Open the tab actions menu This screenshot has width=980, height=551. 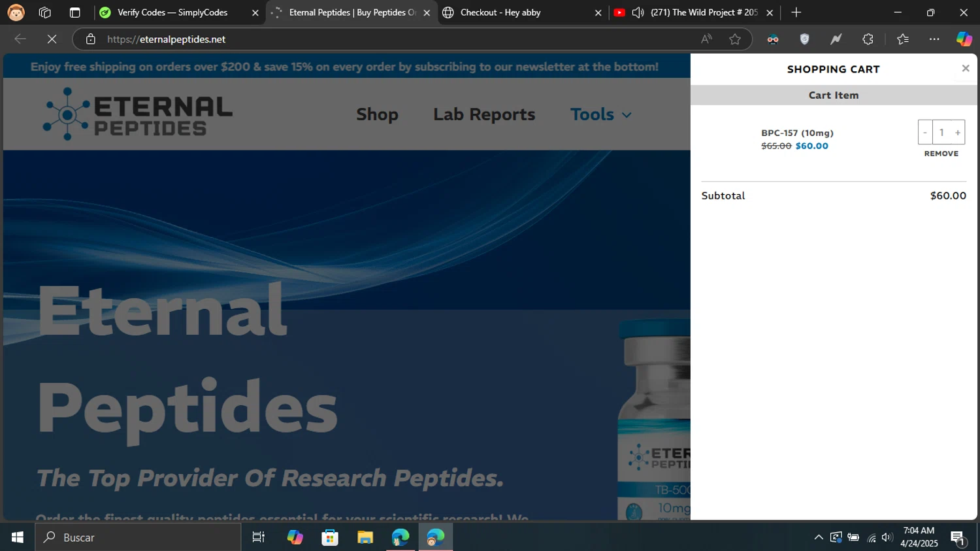75,12
